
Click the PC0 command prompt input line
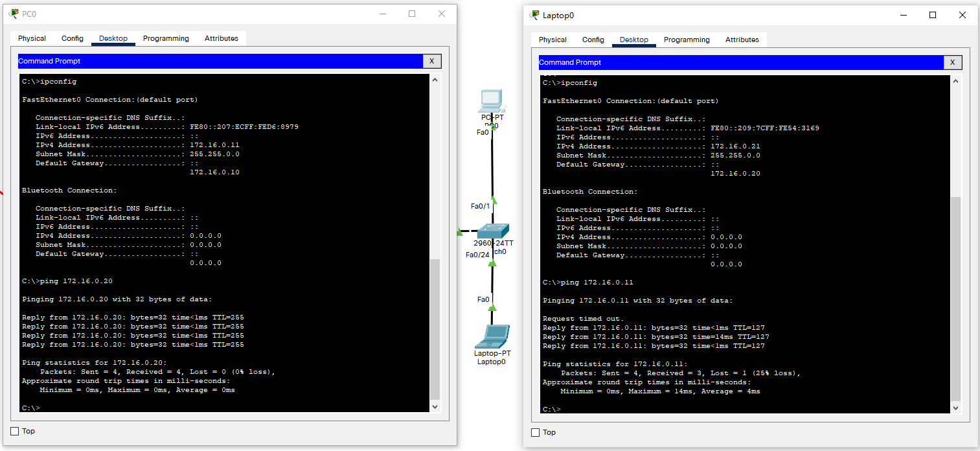tap(130, 408)
